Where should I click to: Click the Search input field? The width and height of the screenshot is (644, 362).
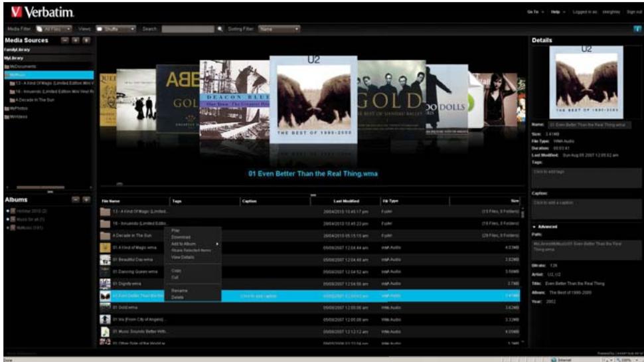(188, 29)
